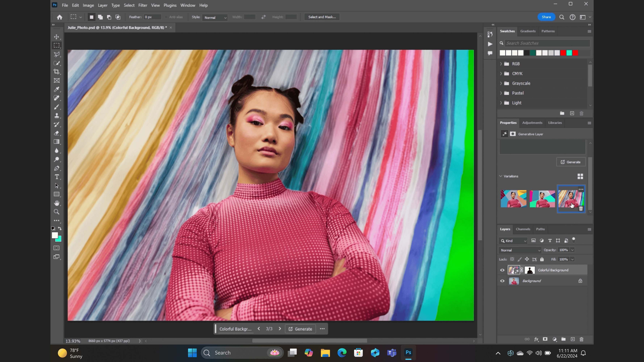Collapse the Variations section

coord(501,176)
